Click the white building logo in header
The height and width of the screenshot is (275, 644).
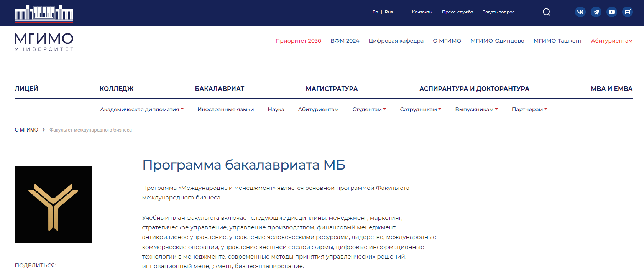tap(44, 14)
